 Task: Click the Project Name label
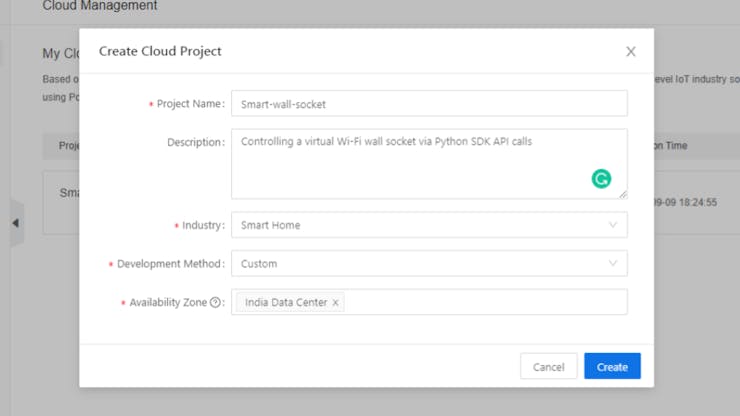tap(190, 104)
